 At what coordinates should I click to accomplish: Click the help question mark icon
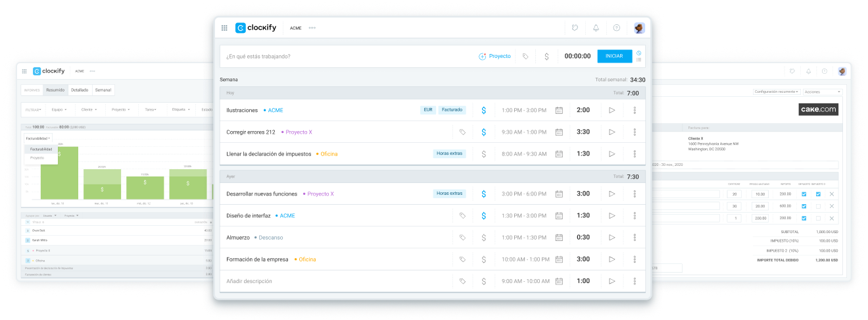point(616,28)
